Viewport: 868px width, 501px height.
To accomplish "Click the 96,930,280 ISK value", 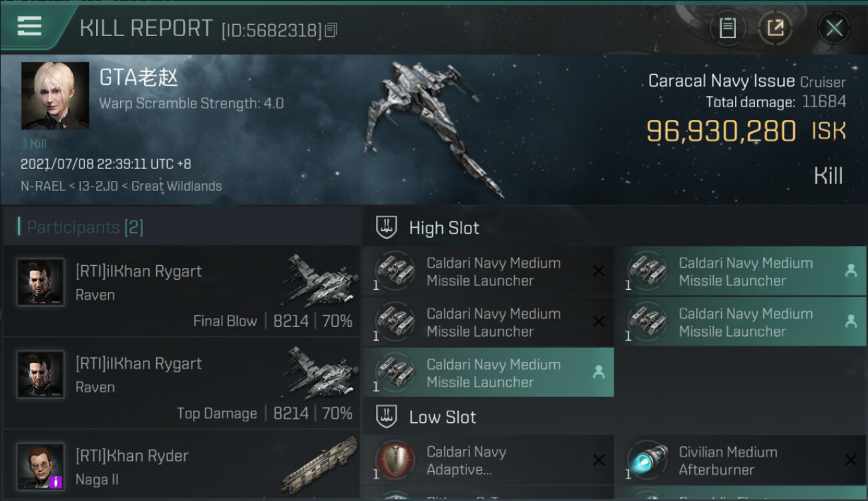I will 721,131.
